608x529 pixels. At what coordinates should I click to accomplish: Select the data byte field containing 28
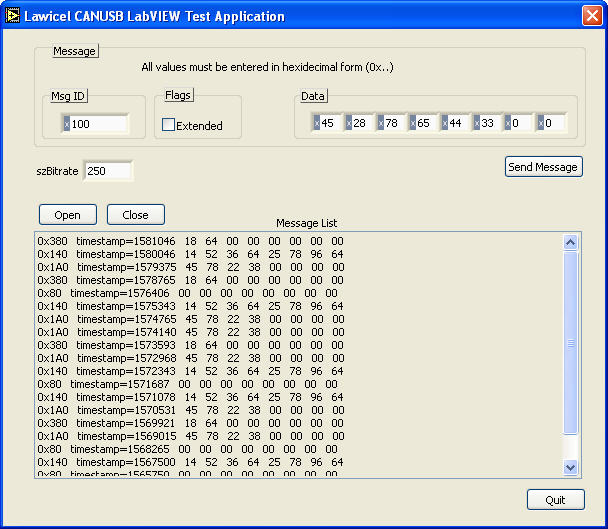(363, 124)
